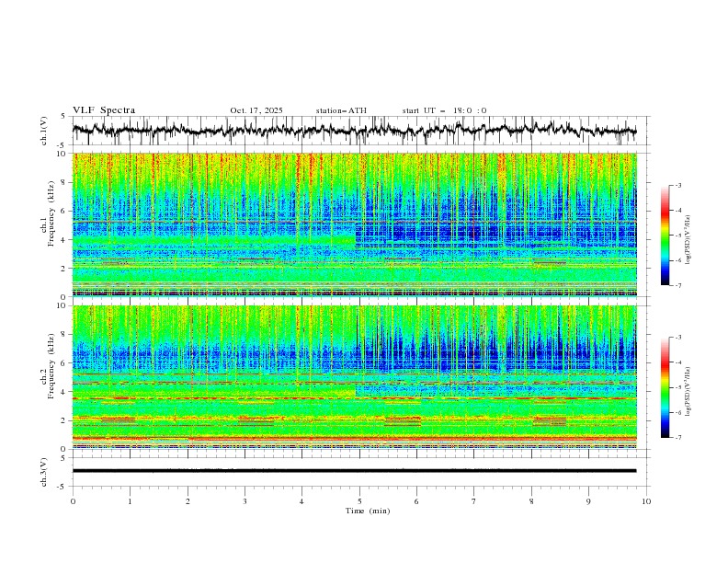
Task: Click the "6" tick on the time axis
Action: (416, 501)
